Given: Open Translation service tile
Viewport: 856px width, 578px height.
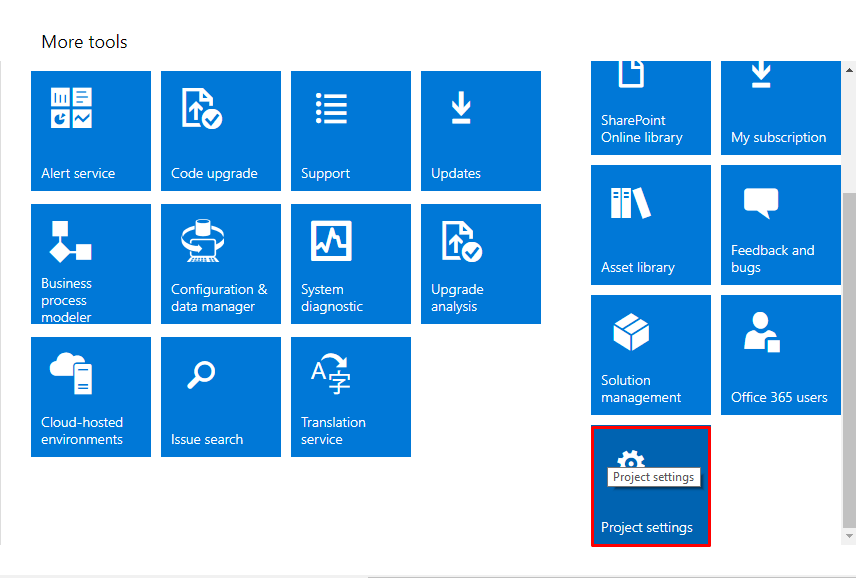Looking at the screenshot, I should pyautogui.click(x=350, y=397).
